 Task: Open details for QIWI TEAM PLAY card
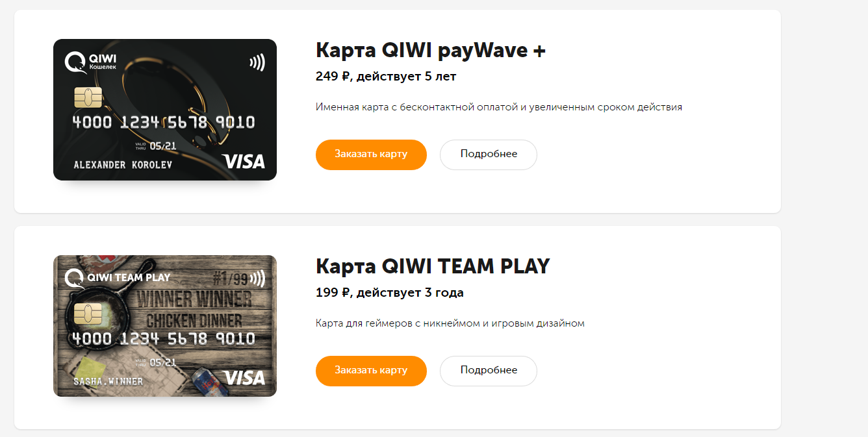tap(489, 371)
